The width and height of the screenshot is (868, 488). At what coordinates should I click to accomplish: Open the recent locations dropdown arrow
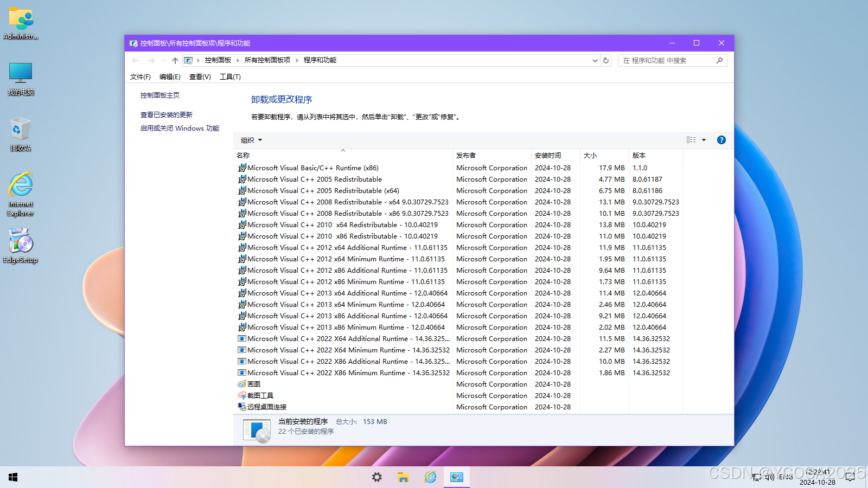coord(164,61)
